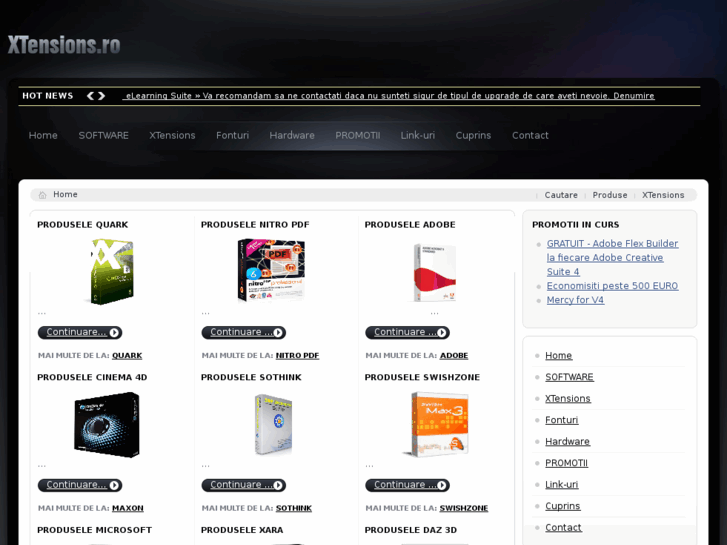Screen dimensions: 727x545
Task: Open SOFTWARE in the top navigation
Action: pos(103,135)
